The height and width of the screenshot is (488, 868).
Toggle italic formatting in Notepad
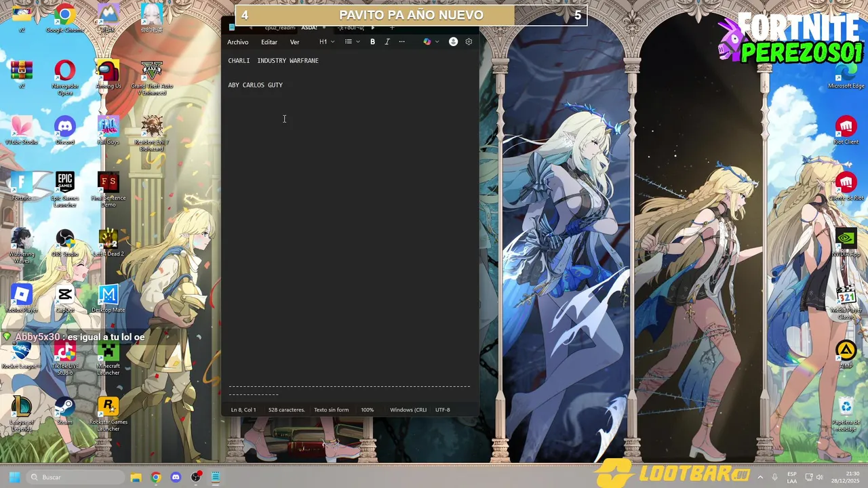387,42
